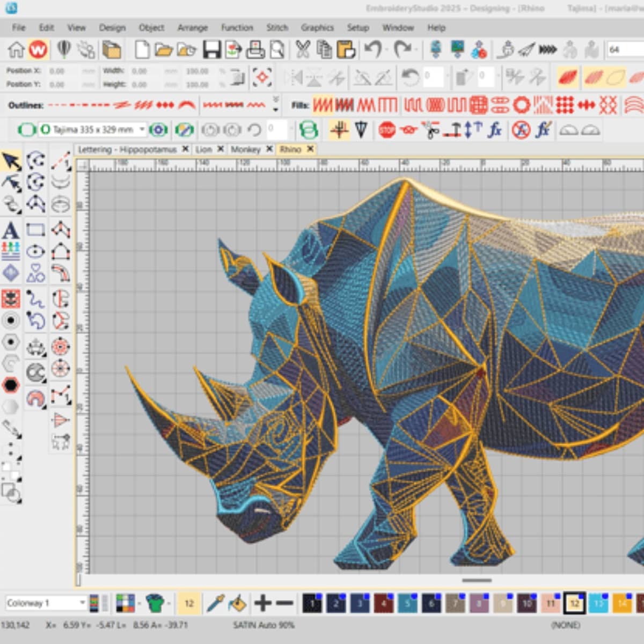This screenshot has height=644, width=644.
Task: Click the Print icon in toolbar
Action: pos(255,50)
